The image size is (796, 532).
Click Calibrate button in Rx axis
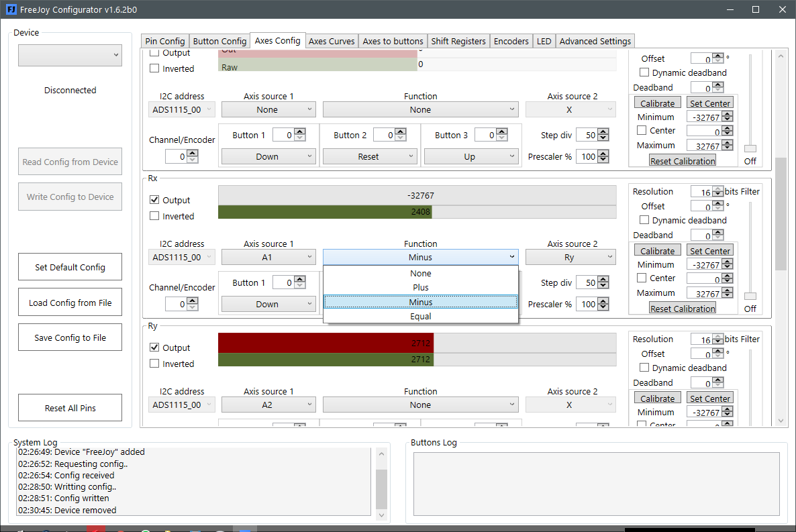click(658, 251)
